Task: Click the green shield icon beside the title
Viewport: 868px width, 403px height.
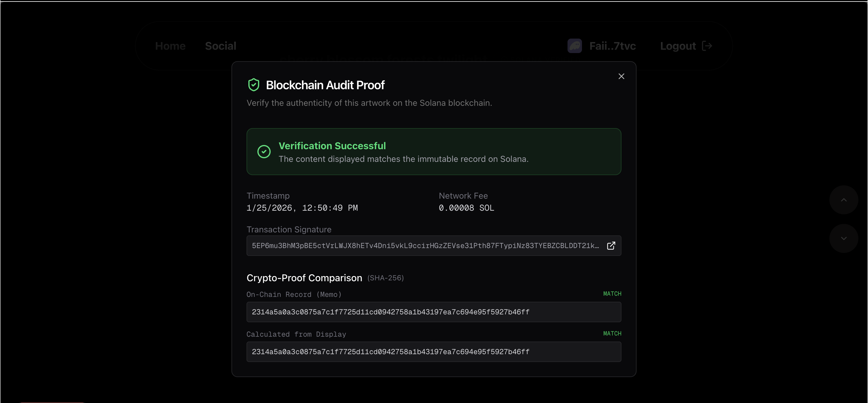Action: pyautogui.click(x=254, y=85)
